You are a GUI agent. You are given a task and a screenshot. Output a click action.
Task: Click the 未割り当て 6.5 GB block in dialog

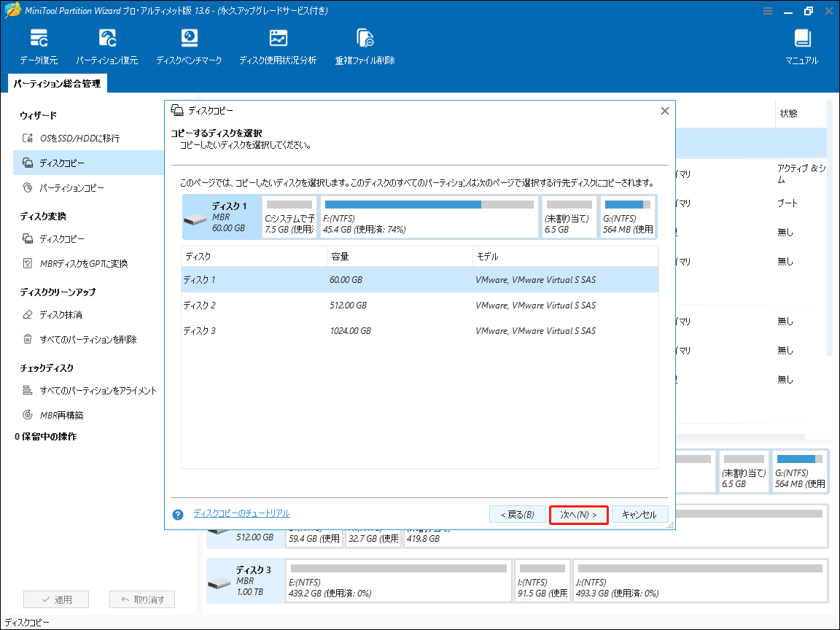pyautogui.click(x=569, y=217)
